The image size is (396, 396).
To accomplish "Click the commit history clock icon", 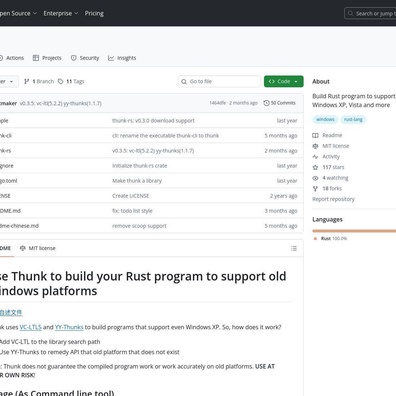I will point(266,103).
